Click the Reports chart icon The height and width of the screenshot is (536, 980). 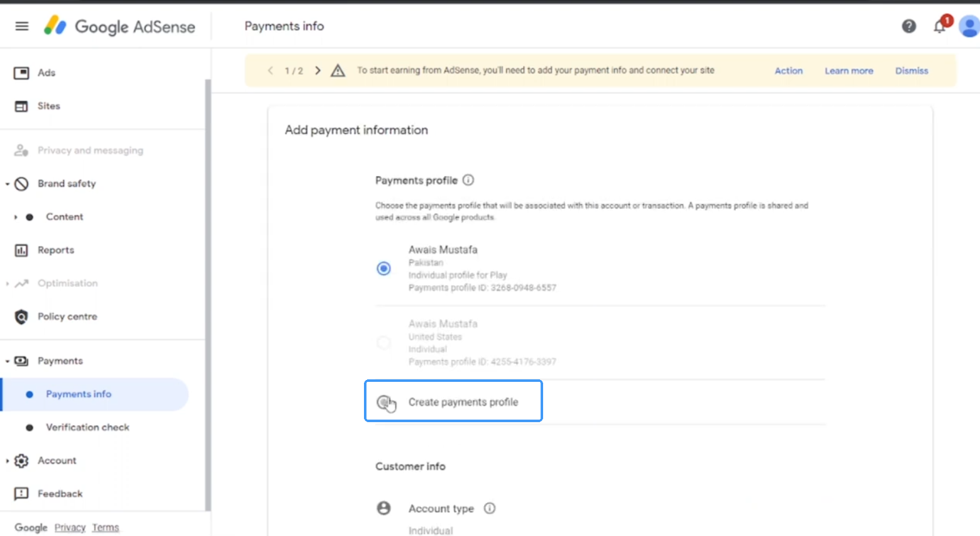tap(21, 250)
